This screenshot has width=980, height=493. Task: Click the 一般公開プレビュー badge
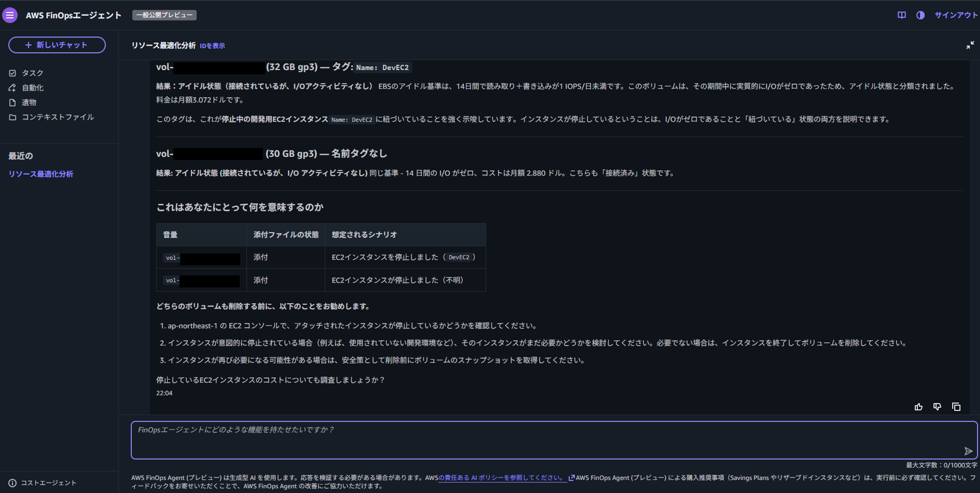pos(164,15)
